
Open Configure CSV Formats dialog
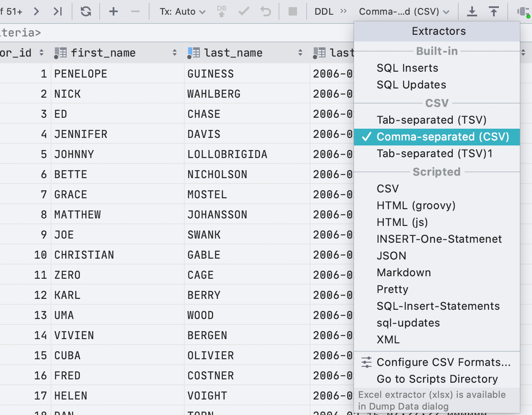coord(437,362)
